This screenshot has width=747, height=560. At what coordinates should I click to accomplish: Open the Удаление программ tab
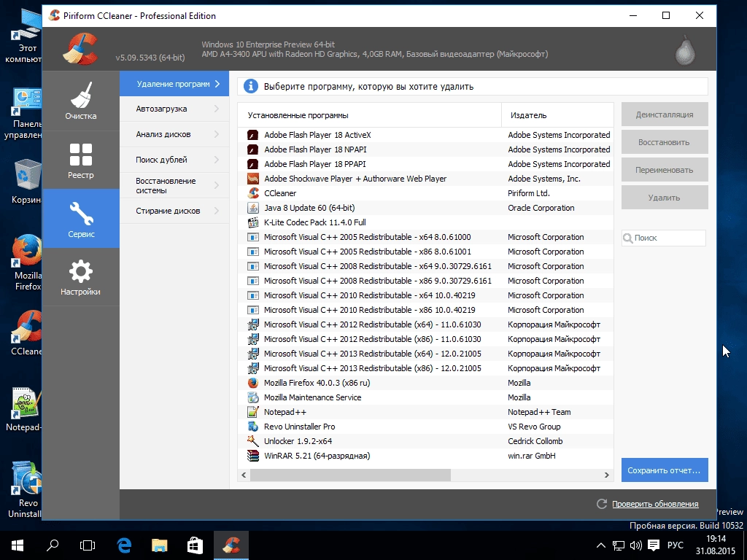tap(174, 84)
